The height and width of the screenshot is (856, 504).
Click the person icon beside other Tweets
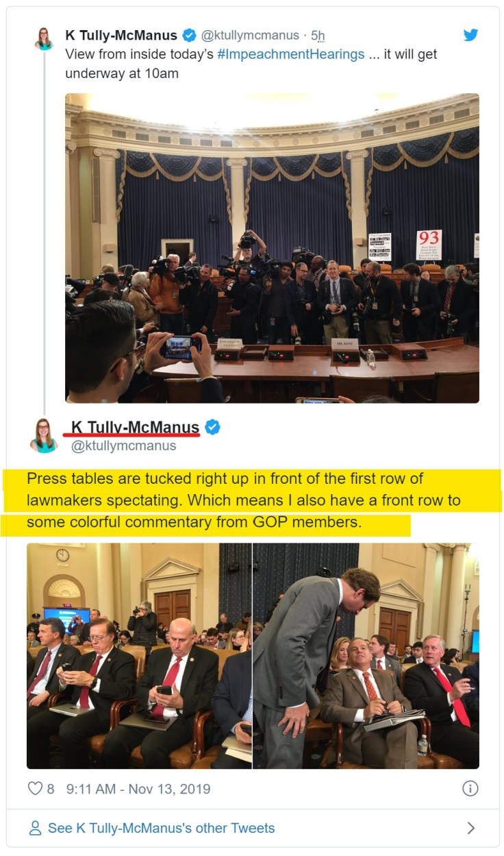click(36, 828)
